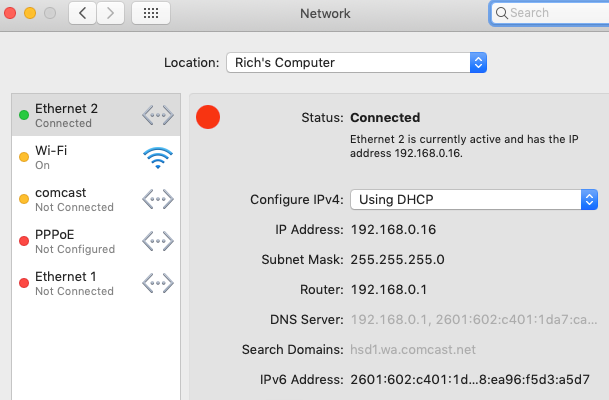
Task: Click the Ethernet 2 active status description
Action: coord(464,146)
